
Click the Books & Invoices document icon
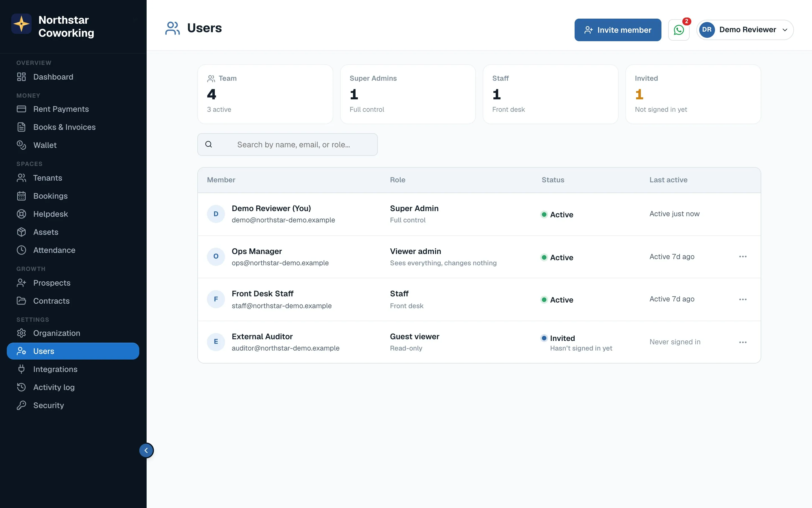(x=21, y=127)
